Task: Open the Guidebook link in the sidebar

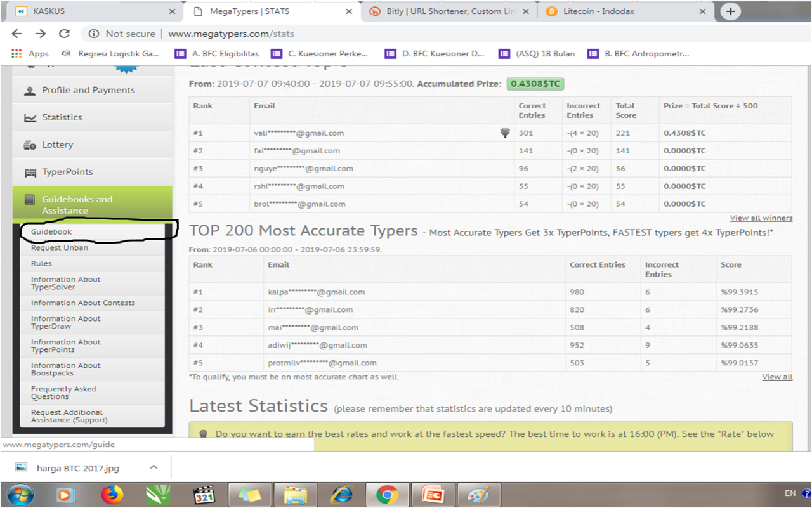Action: coord(51,232)
